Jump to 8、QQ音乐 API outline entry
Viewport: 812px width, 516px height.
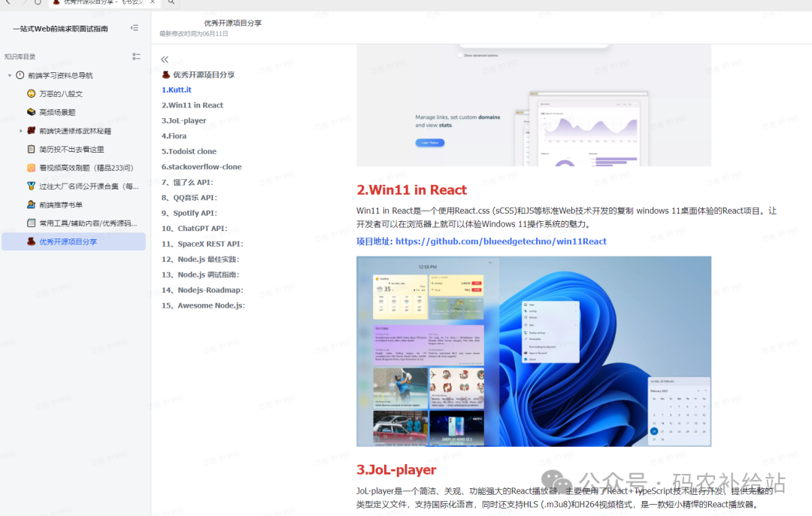(189, 197)
